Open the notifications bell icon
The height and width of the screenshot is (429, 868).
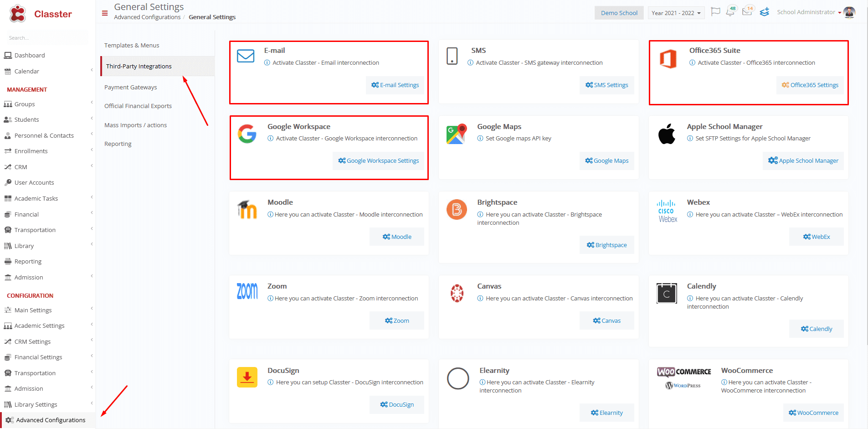point(730,12)
